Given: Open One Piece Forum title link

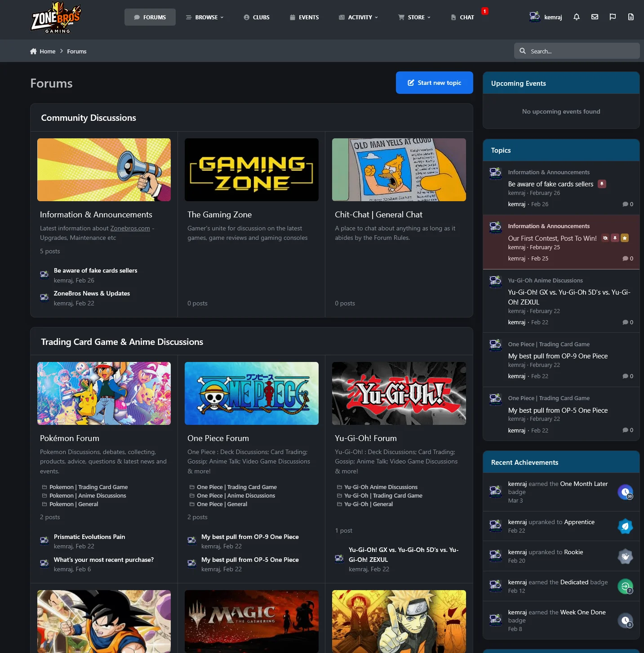Looking at the screenshot, I should pyautogui.click(x=218, y=438).
